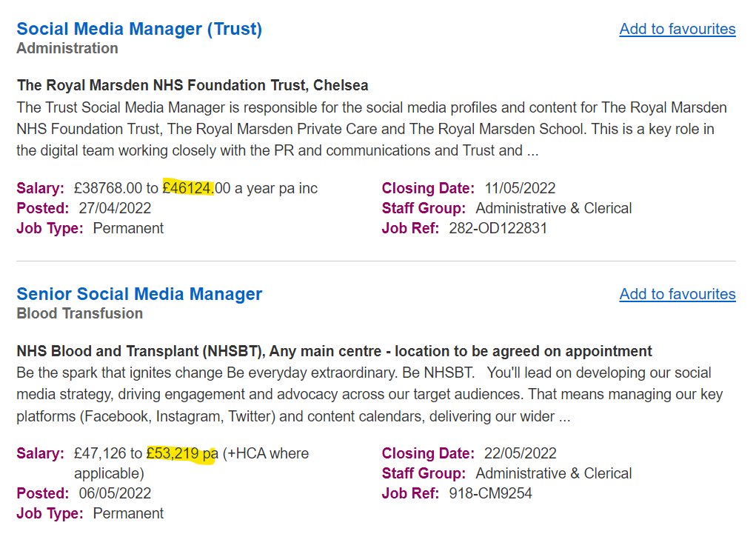This screenshot has height=534, width=756.
Task: Open the Senior Social Media Manager job listing
Action: tap(139, 294)
